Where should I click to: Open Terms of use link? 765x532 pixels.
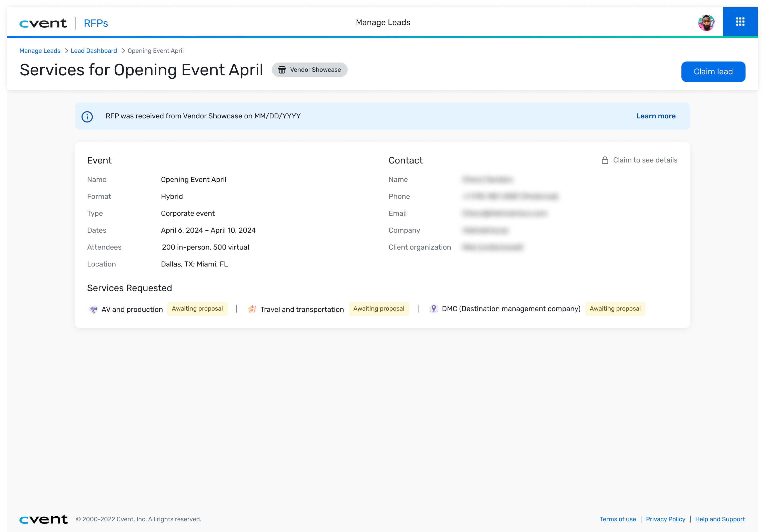point(618,519)
